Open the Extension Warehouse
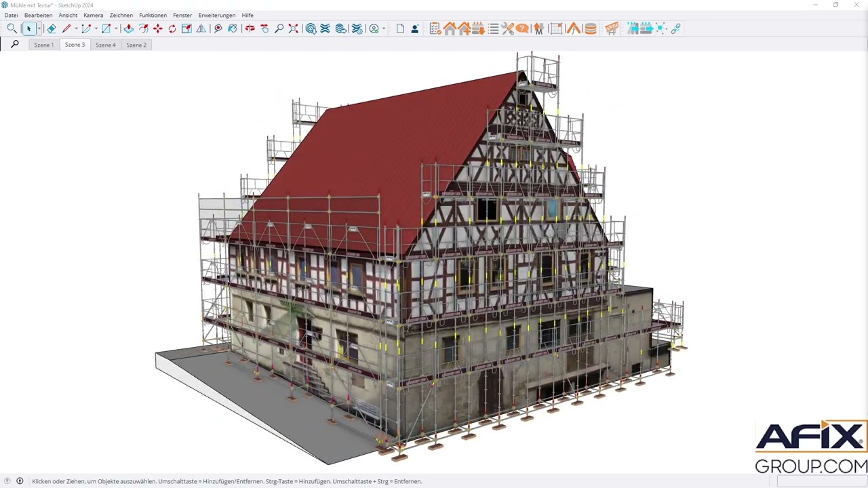The width and height of the screenshot is (868, 488). tap(325, 28)
